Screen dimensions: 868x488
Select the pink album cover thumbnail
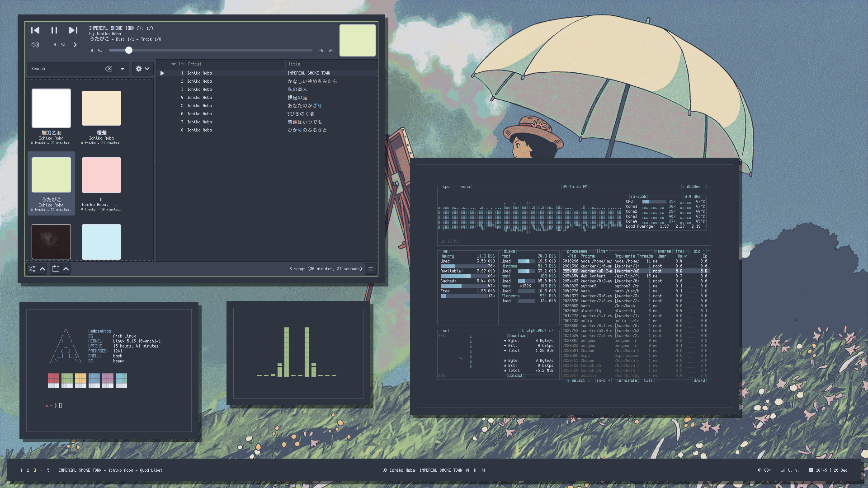pos(101,175)
